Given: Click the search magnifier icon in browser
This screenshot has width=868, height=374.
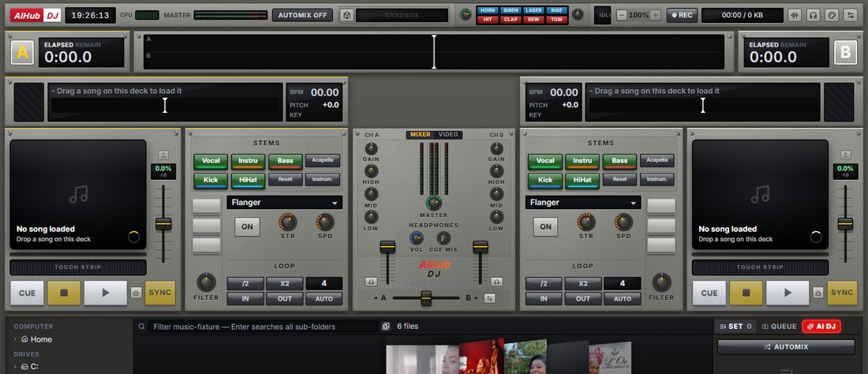Looking at the screenshot, I should coord(142,327).
